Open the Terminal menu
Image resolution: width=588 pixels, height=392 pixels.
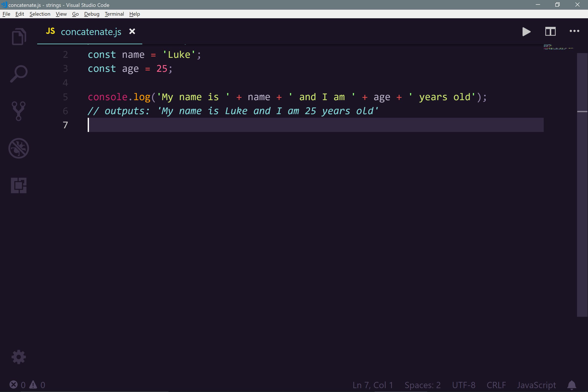[114, 14]
